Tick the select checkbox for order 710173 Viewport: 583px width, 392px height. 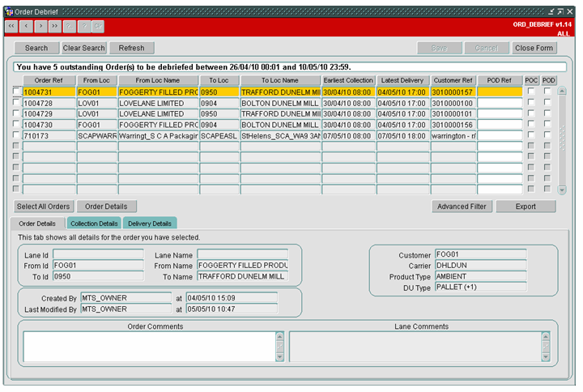[x=16, y=134]
